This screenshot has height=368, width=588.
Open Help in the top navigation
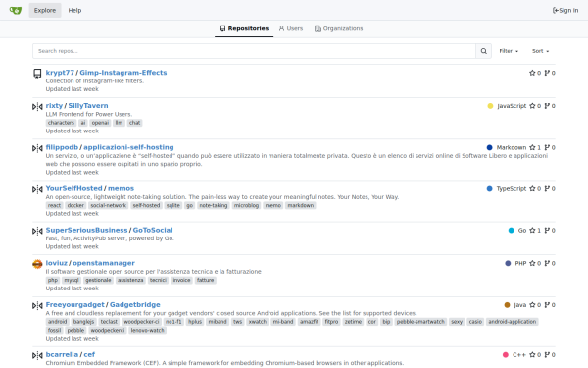[74, 10]
